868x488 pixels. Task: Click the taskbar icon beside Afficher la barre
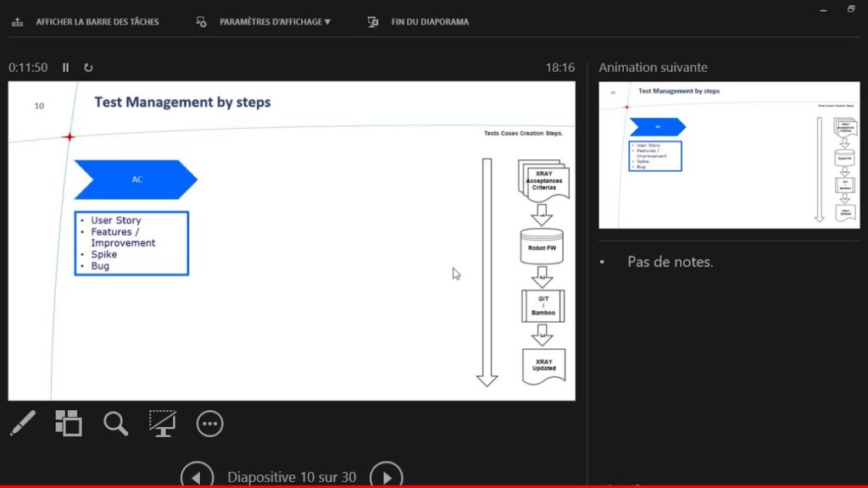point(18,21)
